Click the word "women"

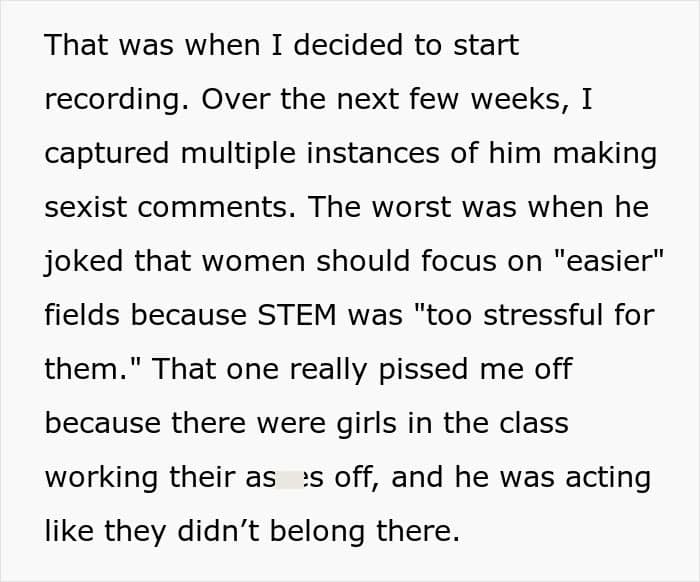click(254, 261)
